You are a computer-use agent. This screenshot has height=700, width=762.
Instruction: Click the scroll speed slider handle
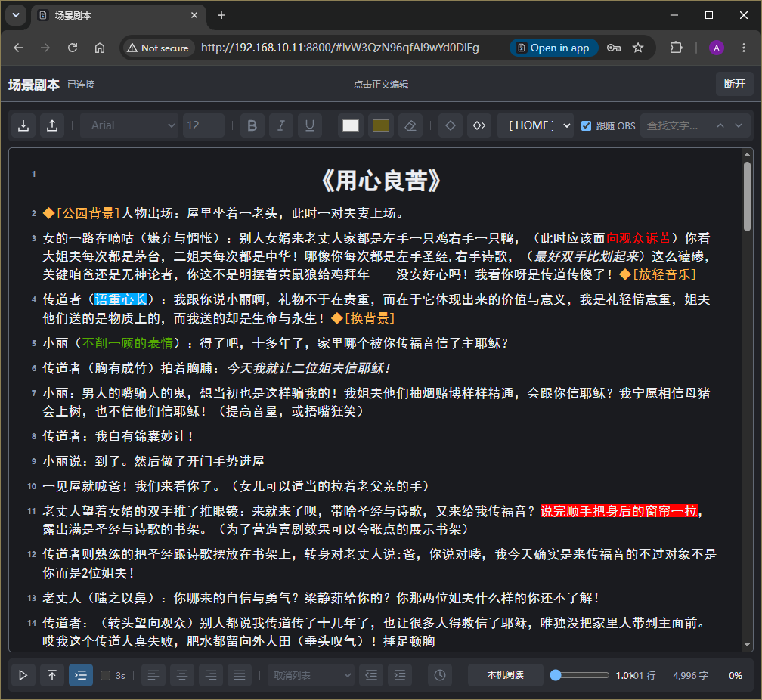pyautogui.click(x=556, y=675)
